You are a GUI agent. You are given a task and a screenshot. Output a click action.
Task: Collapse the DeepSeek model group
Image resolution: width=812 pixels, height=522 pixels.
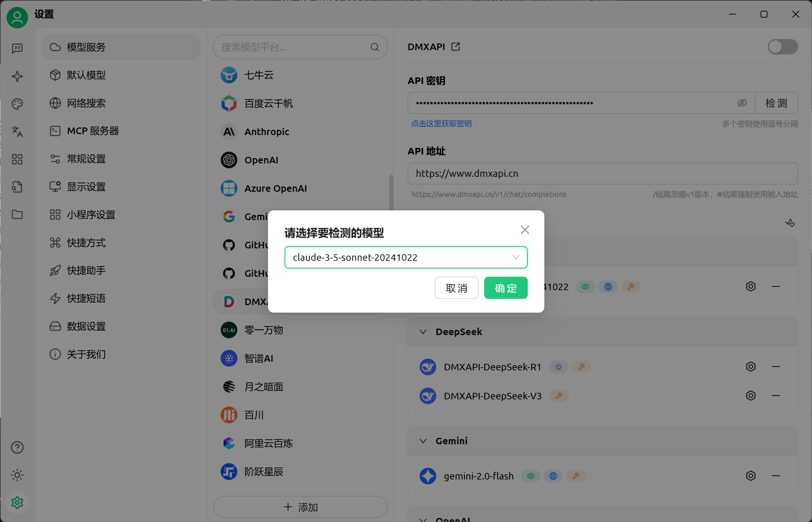pos(423,332)
